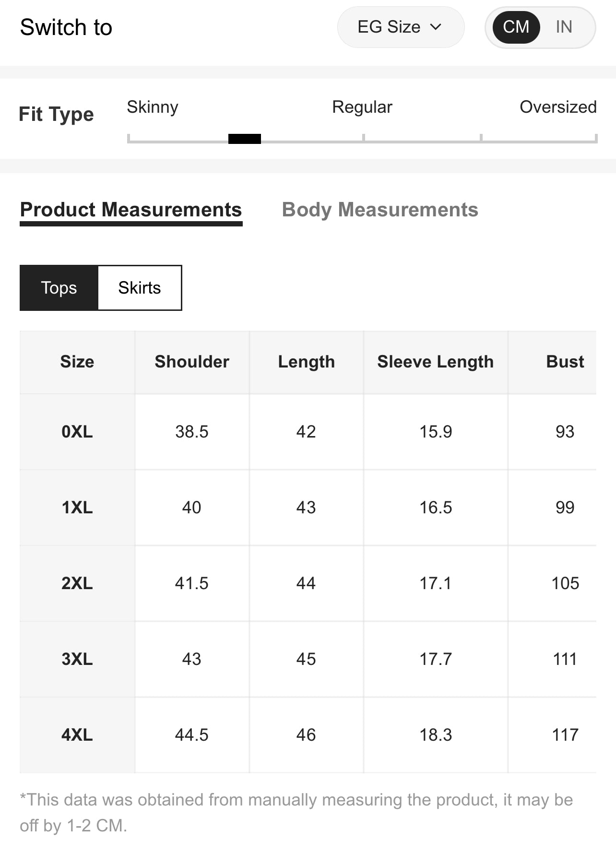Click the Regular fit label

[x=362, y=107]
